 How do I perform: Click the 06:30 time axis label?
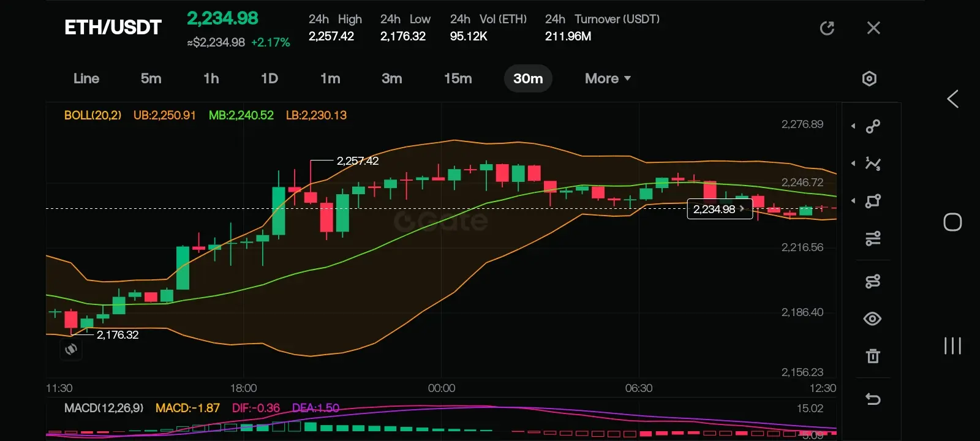[x=639, y=388]
